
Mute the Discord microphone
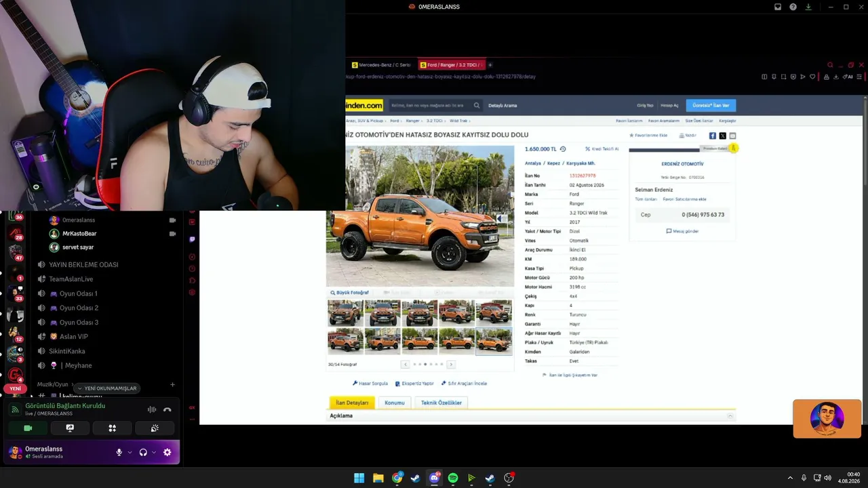coord(119,452)
